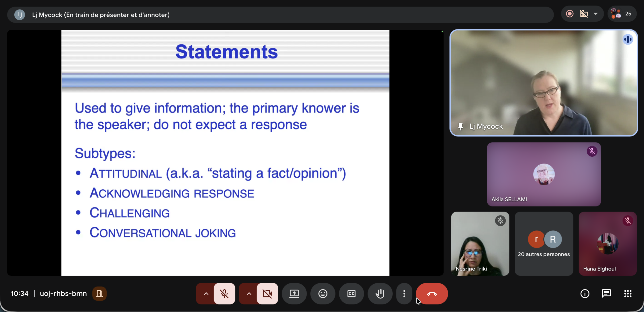Click the red leave call button
Viewport: 644px width, 312px height.
point(432,294)
